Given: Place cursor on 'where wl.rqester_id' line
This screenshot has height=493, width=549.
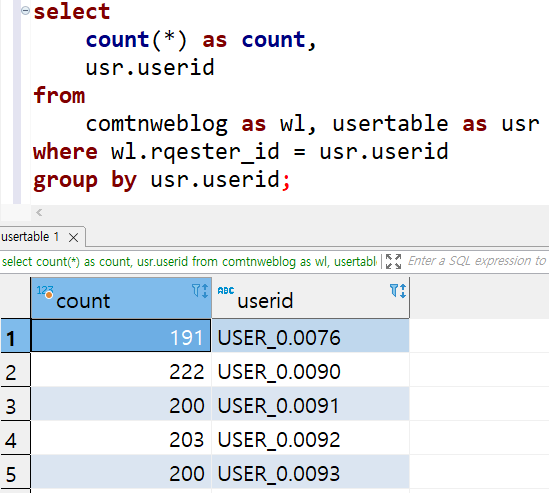Looking at the screenshot, I should point(241,152).
